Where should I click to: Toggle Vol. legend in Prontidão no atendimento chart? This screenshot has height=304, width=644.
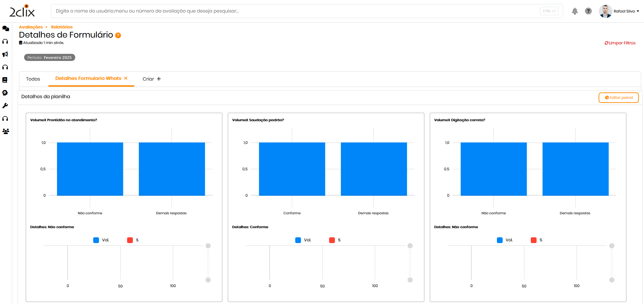(x=101, y=240)
